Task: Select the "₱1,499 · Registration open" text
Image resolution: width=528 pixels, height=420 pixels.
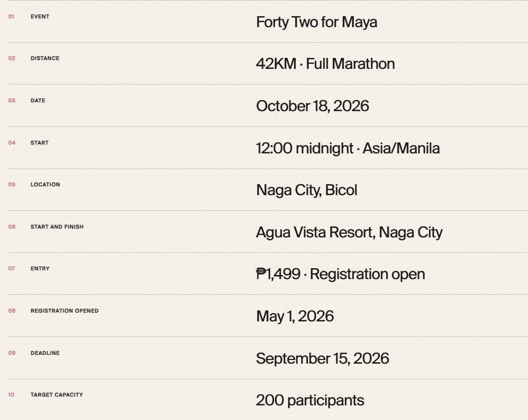Action: click(341, 274)
